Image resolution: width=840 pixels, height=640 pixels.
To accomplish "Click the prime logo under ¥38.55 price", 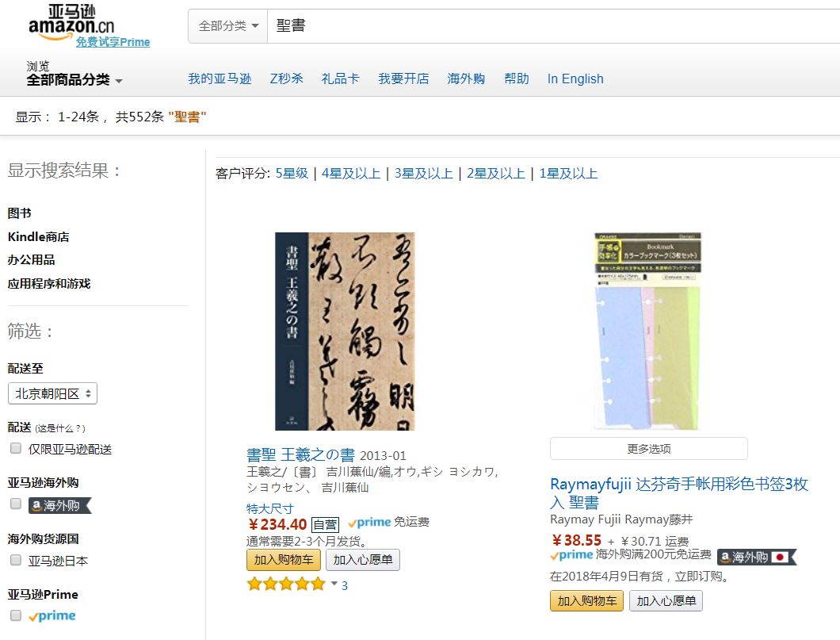I will [x=571, y=555].
